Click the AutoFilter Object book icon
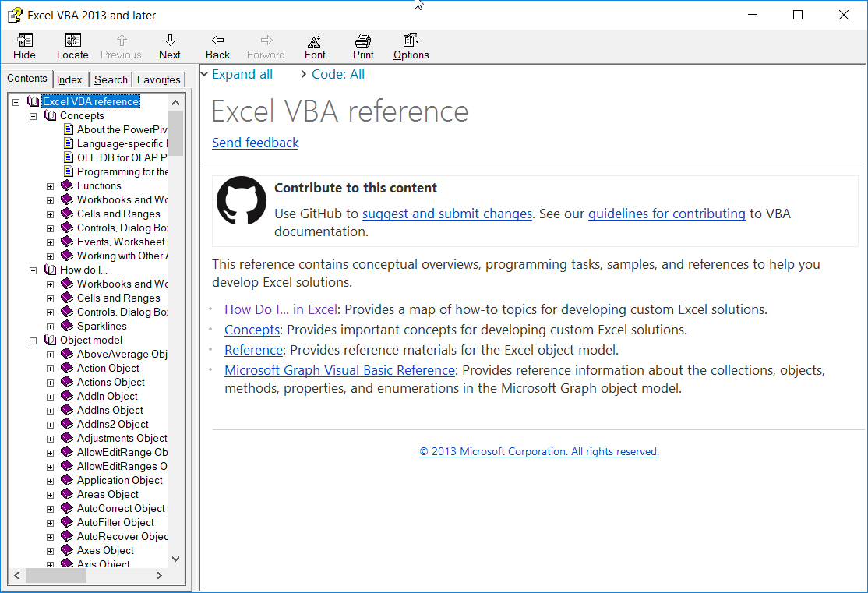This screenshot has height=593, width=868. click(x=67, y=522)
